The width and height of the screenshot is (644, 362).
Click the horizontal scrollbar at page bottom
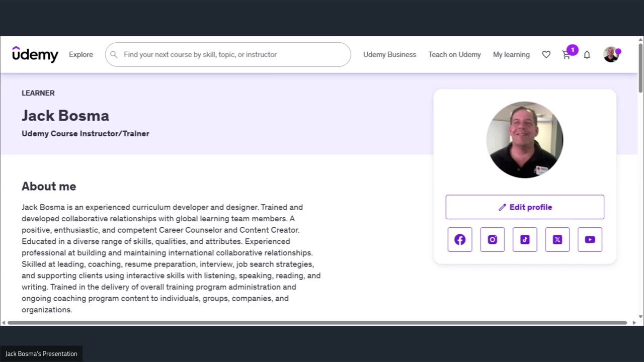(x=317, y=323)
